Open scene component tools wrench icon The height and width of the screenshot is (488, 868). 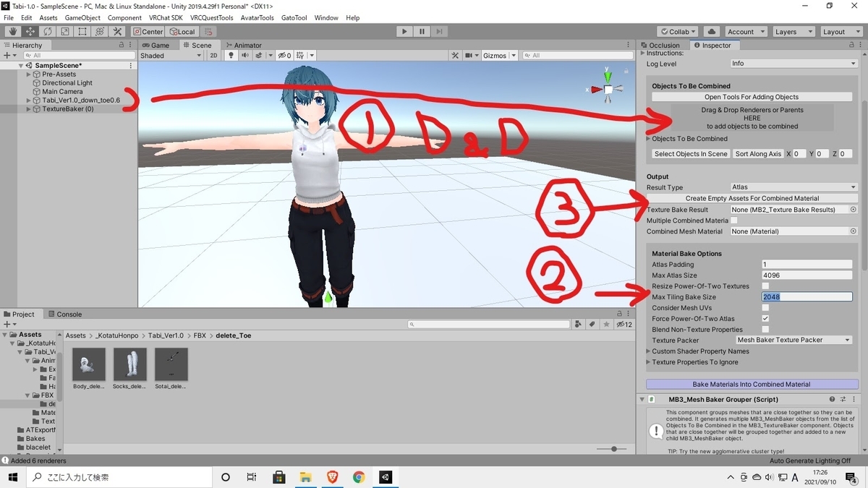point(455,56)
